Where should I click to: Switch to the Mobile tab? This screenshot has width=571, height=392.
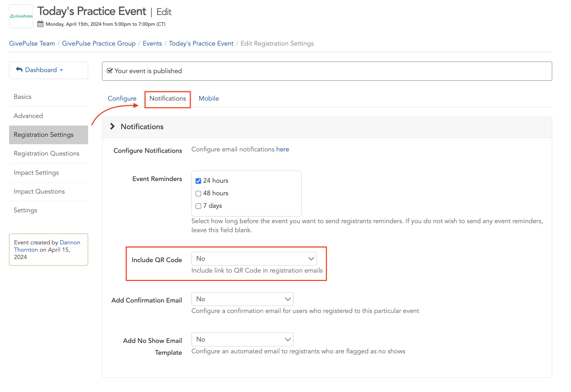click(x=209, y=99)
